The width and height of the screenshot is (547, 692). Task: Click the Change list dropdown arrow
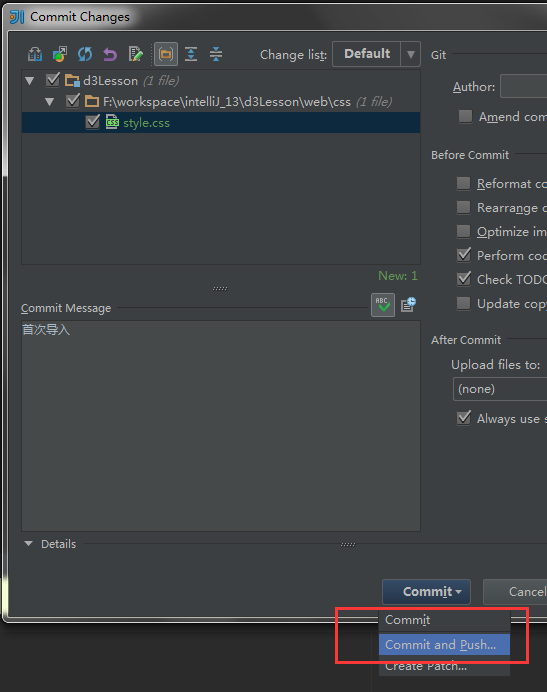411,54
